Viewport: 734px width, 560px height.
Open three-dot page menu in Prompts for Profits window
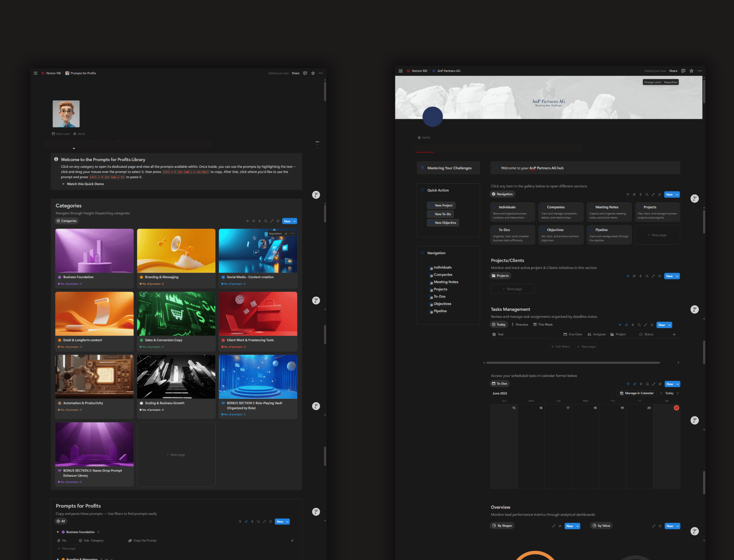(321, 73)
